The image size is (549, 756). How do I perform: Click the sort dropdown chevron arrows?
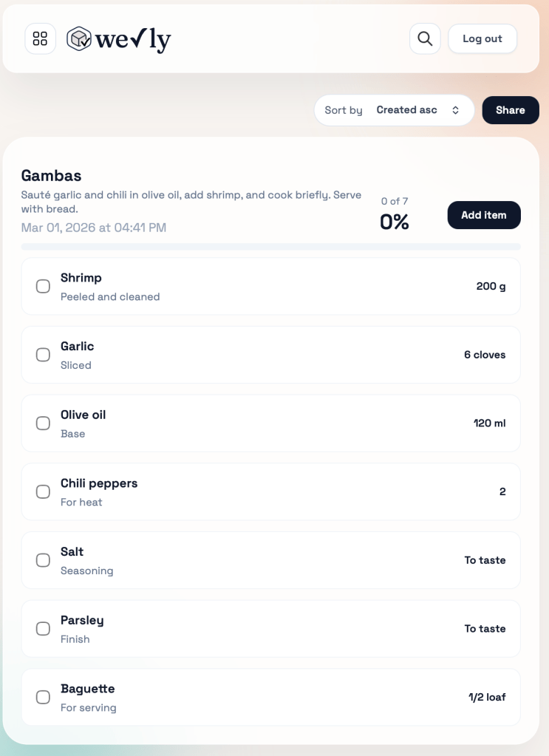pos(456,110)
